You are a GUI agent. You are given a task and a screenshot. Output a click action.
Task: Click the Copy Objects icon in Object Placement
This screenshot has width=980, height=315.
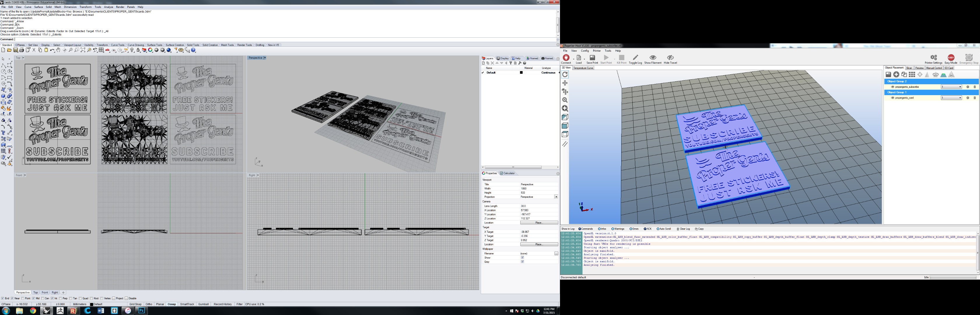(x=904, y=75)
